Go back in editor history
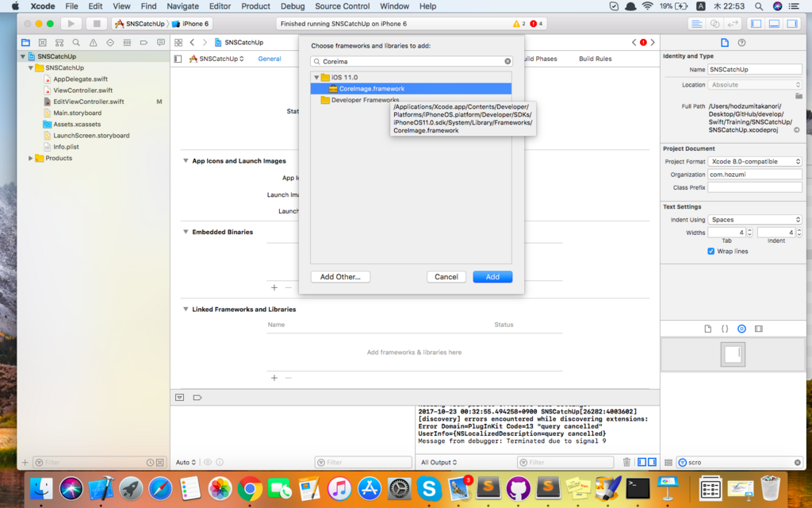 [192, 43]
